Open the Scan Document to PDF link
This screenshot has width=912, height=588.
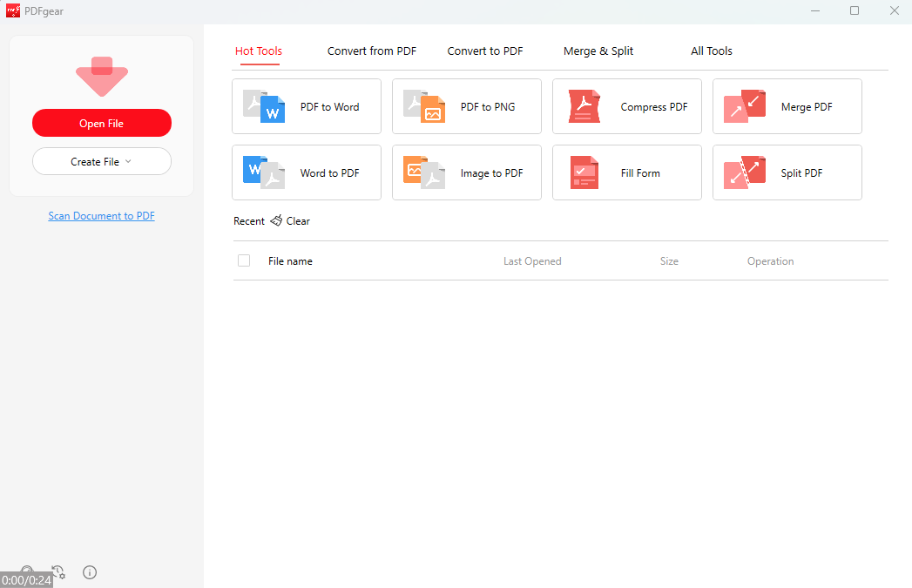pos(101,215)
